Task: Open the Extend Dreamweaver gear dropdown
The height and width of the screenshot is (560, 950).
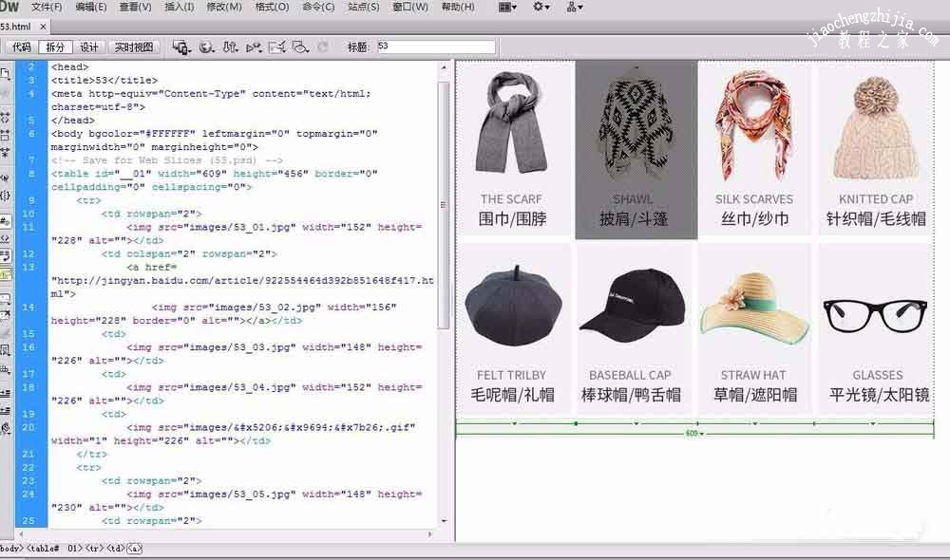Action: [539, 8]
